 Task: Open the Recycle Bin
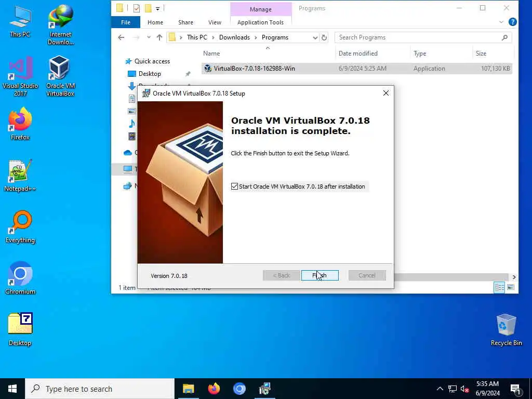[506, 330]
